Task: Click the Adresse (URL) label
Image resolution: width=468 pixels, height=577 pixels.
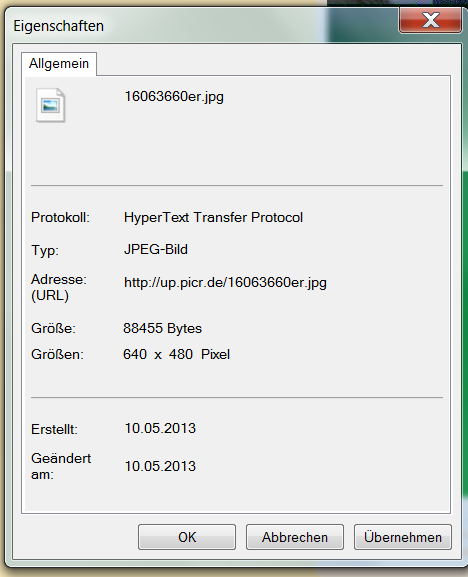Action: [59, 287]
